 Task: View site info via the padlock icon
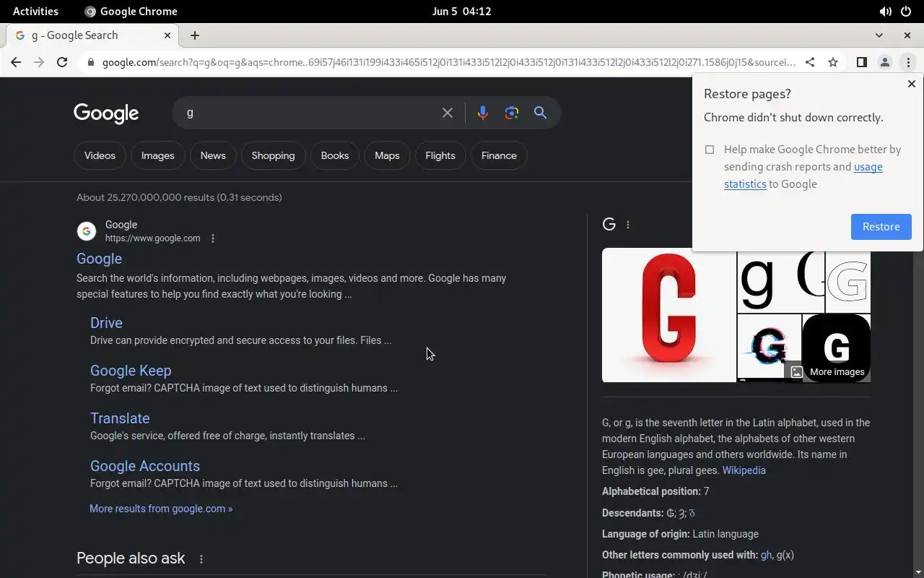[x=90, y=62]
